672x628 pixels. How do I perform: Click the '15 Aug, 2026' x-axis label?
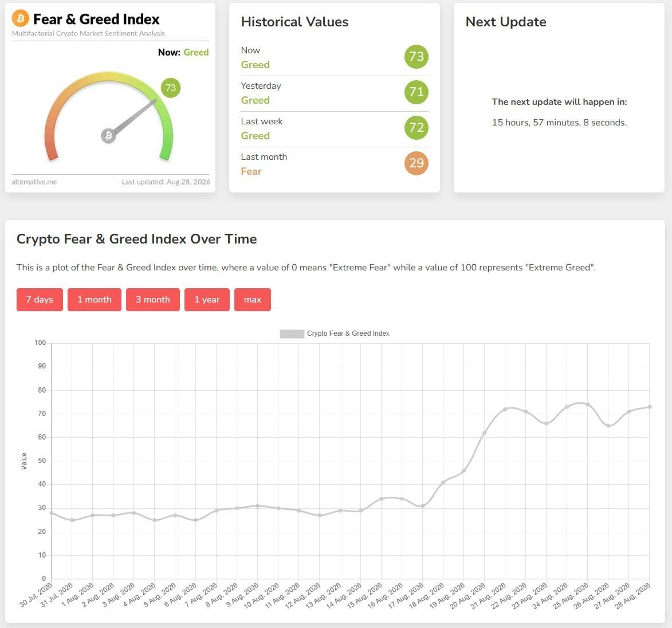click(x=364, y=595)
